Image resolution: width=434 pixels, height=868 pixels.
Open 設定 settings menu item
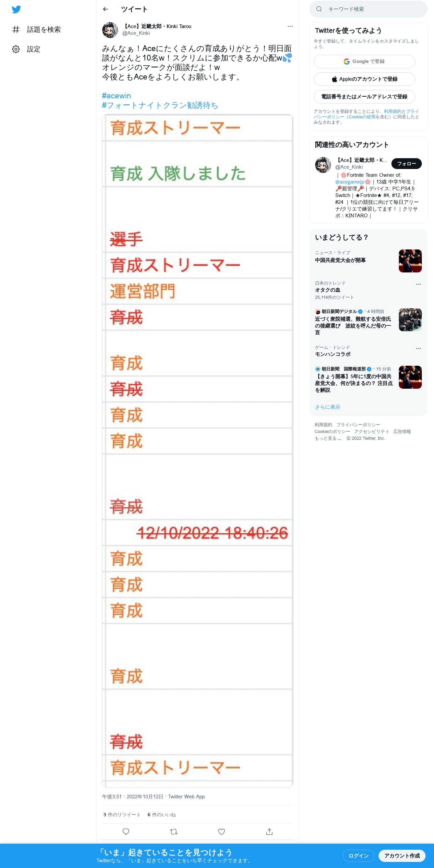click(26, 49)
